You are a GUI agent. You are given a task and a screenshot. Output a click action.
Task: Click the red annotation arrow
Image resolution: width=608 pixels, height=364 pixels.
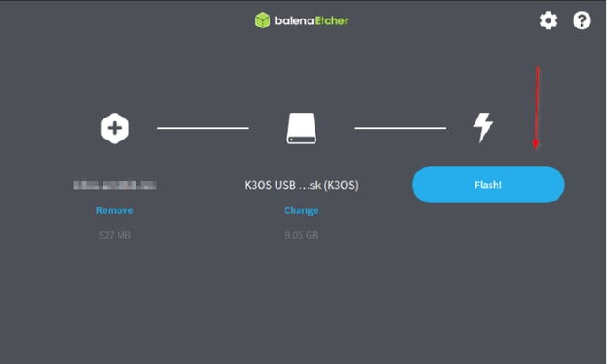tap(536, 108)
